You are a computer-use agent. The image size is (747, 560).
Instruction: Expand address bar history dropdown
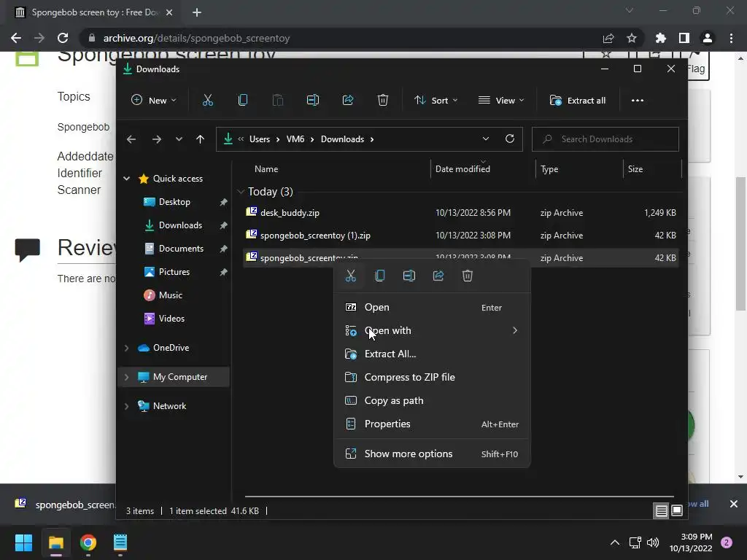(x=485, y=139)
